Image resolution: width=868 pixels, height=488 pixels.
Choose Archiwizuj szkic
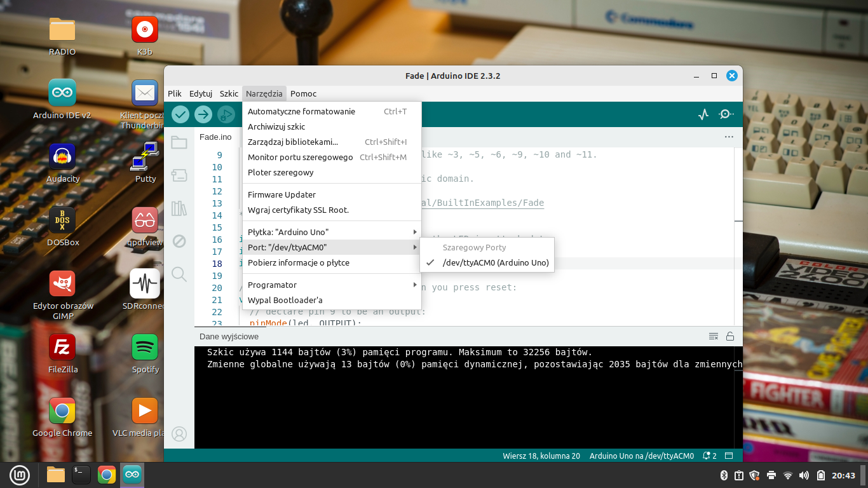point(332,126)
